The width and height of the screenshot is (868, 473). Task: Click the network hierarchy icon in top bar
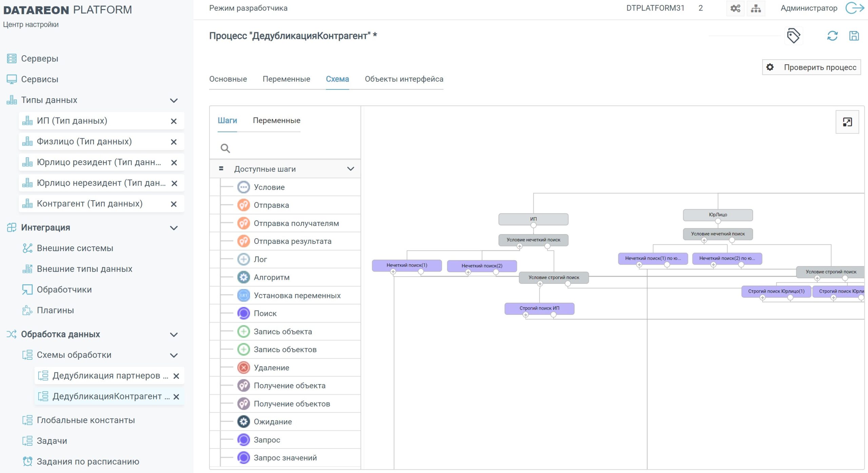[756, 8]
